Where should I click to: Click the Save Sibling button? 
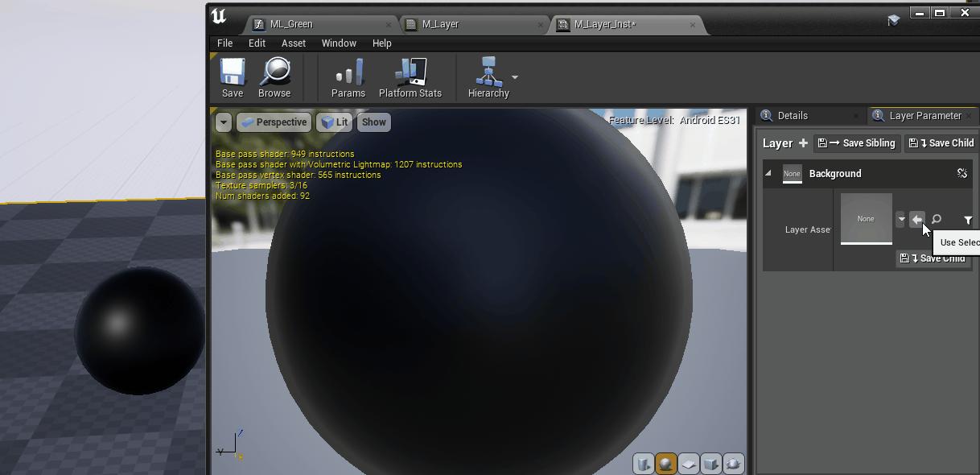(856, 142)
